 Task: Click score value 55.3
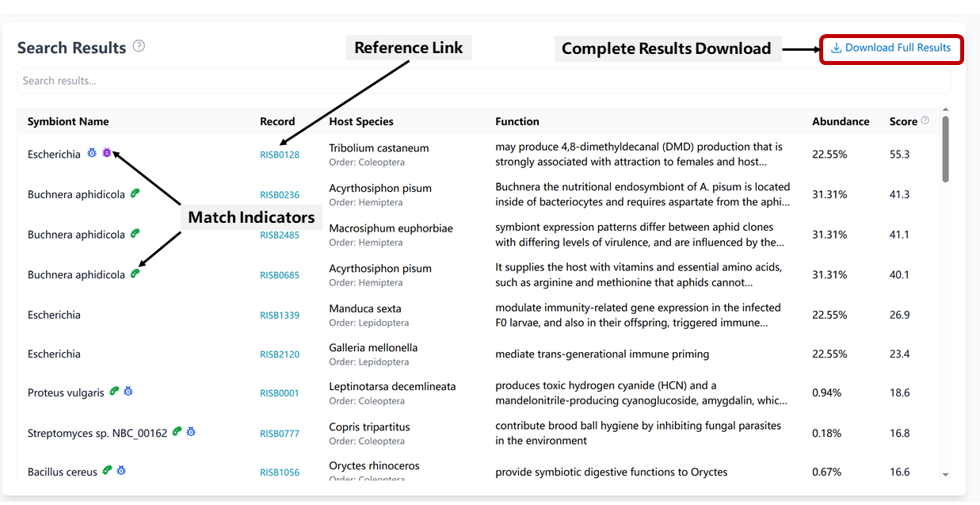(899, 155)
